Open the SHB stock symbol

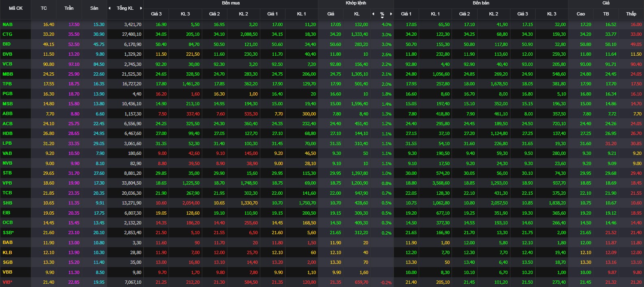pyautogui.click(x=7, y=203)
